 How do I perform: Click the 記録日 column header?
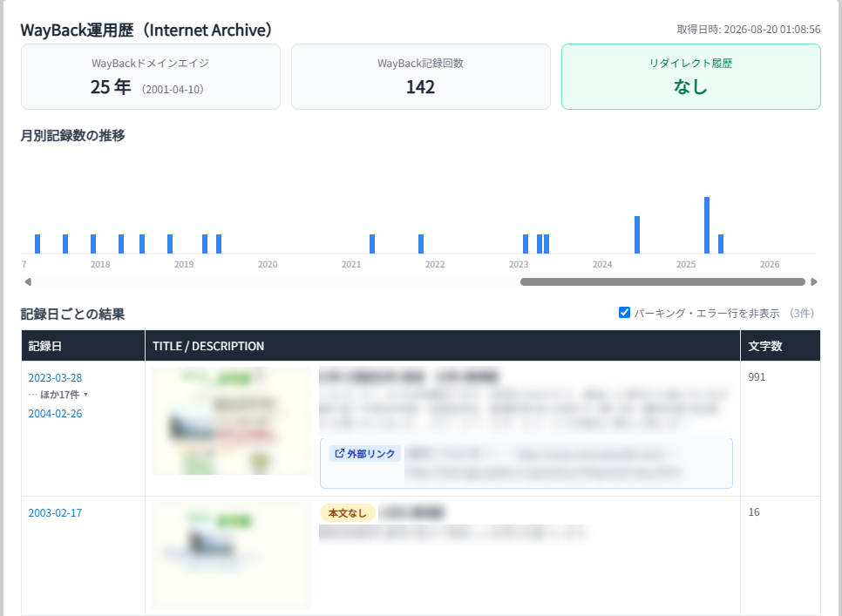pyautogui.click(x=83, y=346)
